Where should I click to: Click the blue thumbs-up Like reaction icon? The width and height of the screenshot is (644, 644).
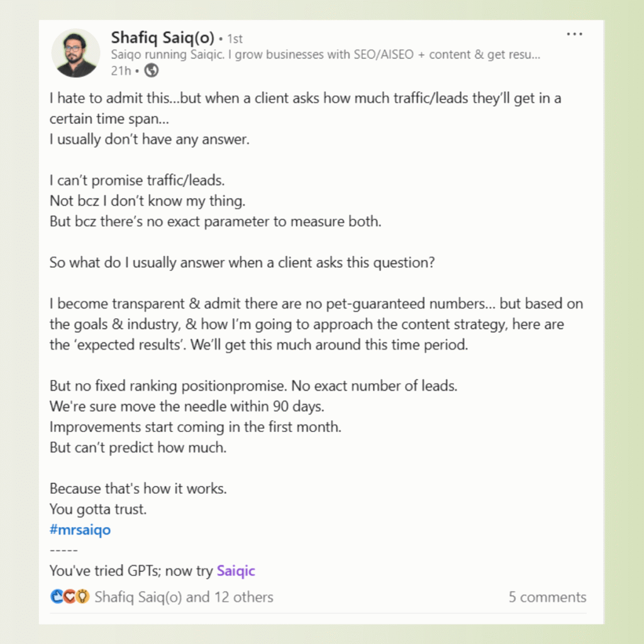coord(57,597)
